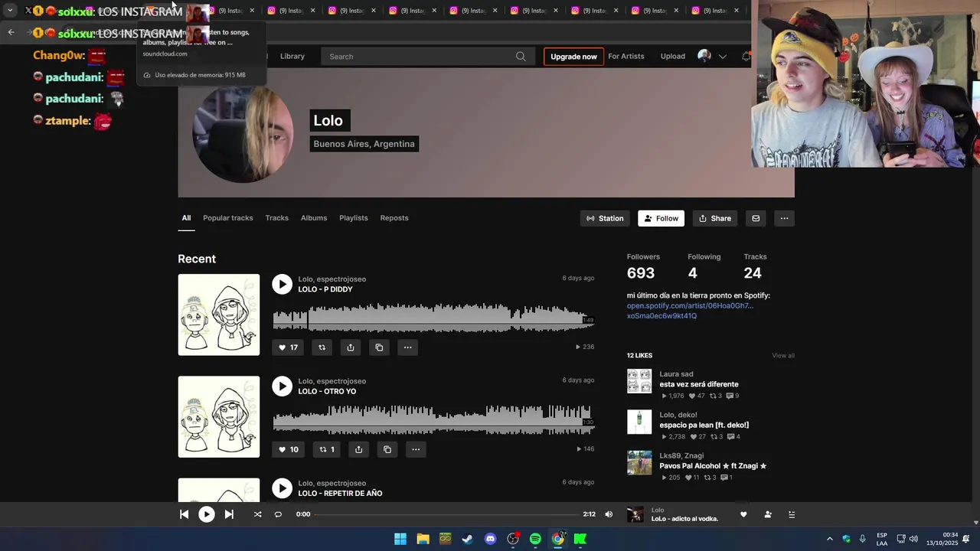Send a message via envelope icon
The height and width of the screenshot is (551, 980).
pyautogui.click(x=756, y=218)
